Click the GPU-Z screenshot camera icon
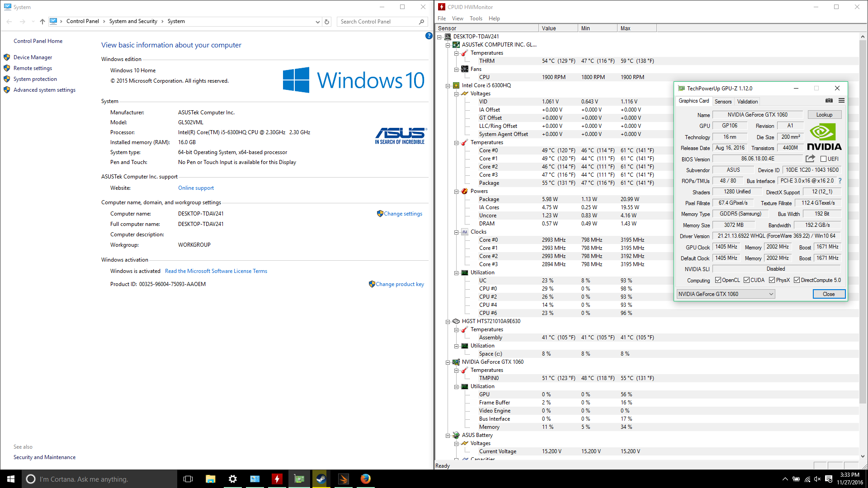 point(829,101)
